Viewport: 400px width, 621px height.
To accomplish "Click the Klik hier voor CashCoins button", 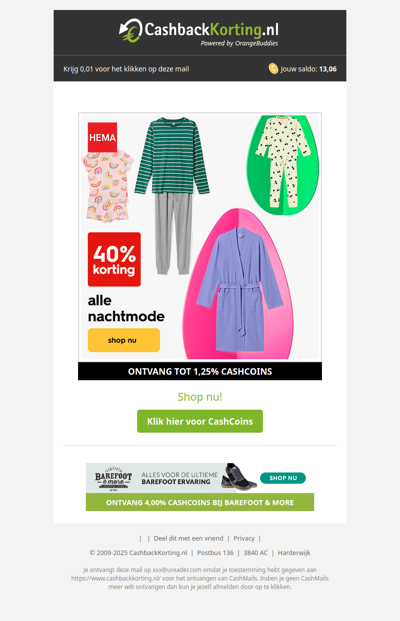I will [x=200, y=421].
